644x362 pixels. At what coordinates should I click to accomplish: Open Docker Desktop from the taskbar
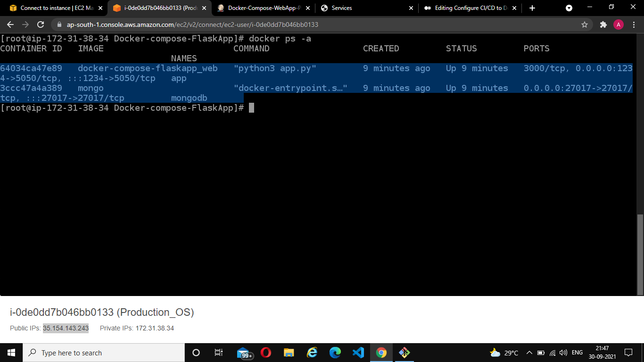pyautogui.click(x=405, y=353)
